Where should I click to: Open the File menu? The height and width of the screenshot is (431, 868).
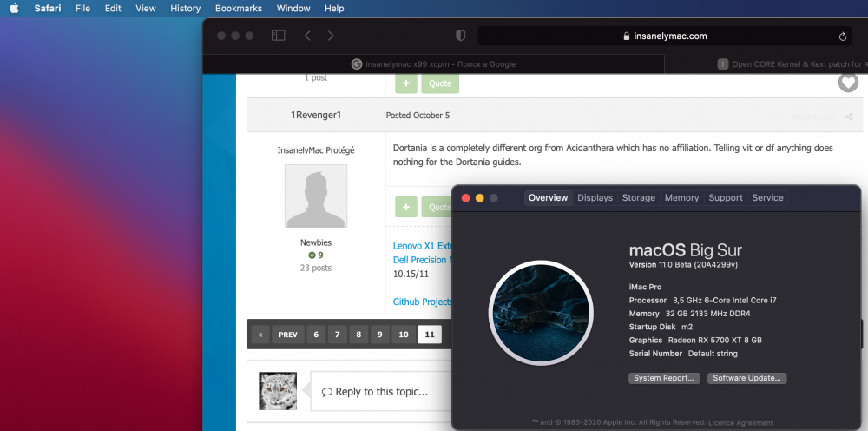coord(82,9)
